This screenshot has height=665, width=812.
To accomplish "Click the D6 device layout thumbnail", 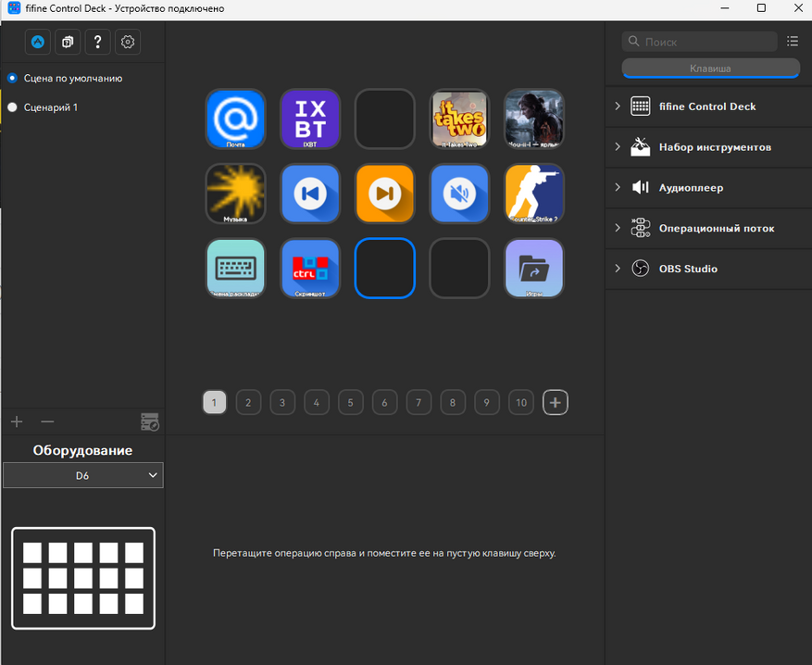I will click(83, 578).
